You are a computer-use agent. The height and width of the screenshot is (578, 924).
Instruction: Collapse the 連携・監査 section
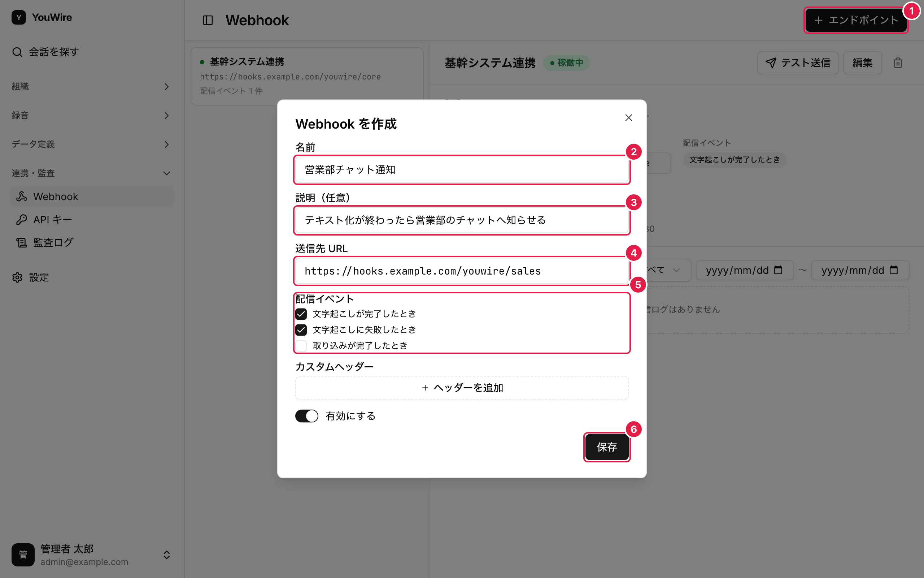click(x=91, y=173)
